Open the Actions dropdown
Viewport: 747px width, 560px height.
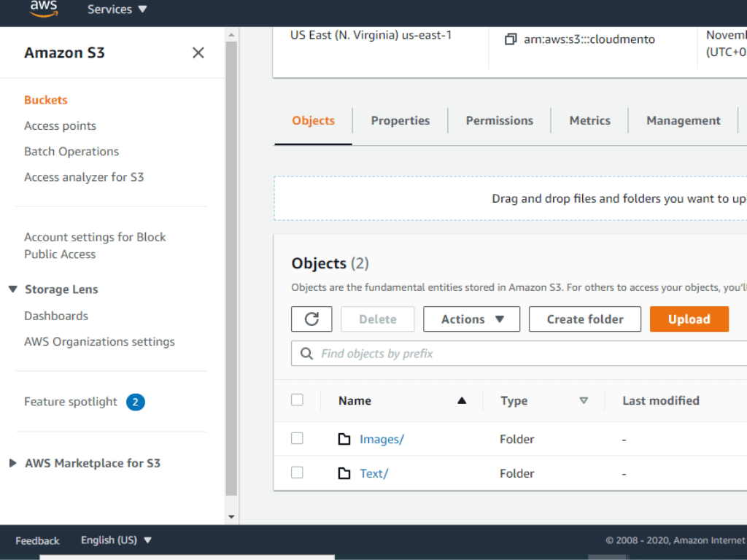[472, 319]
